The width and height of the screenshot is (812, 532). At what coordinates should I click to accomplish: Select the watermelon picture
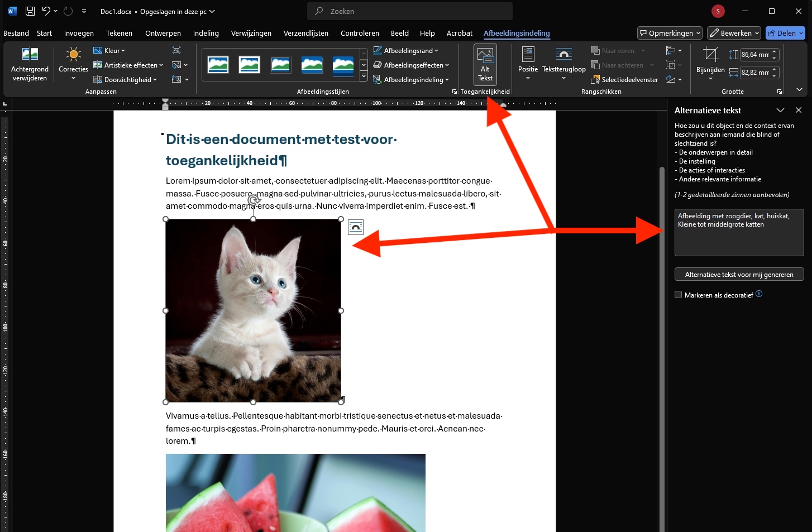tap(295, 493)
